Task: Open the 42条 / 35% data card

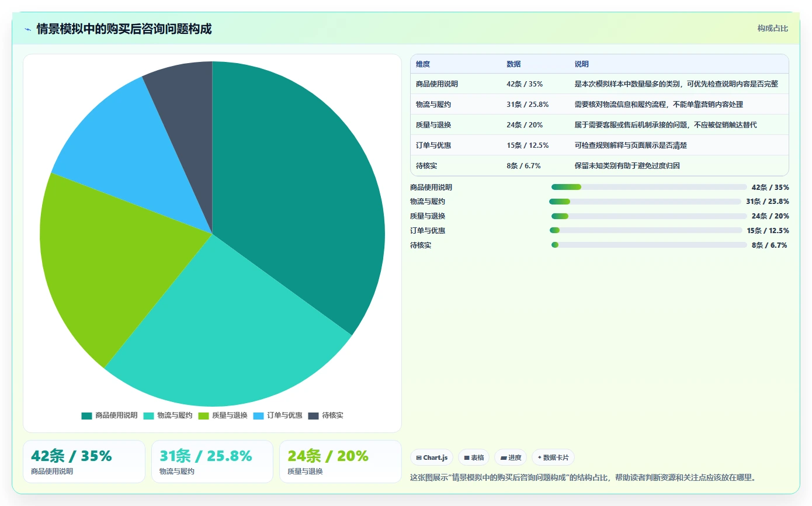Action: (84, 462)
